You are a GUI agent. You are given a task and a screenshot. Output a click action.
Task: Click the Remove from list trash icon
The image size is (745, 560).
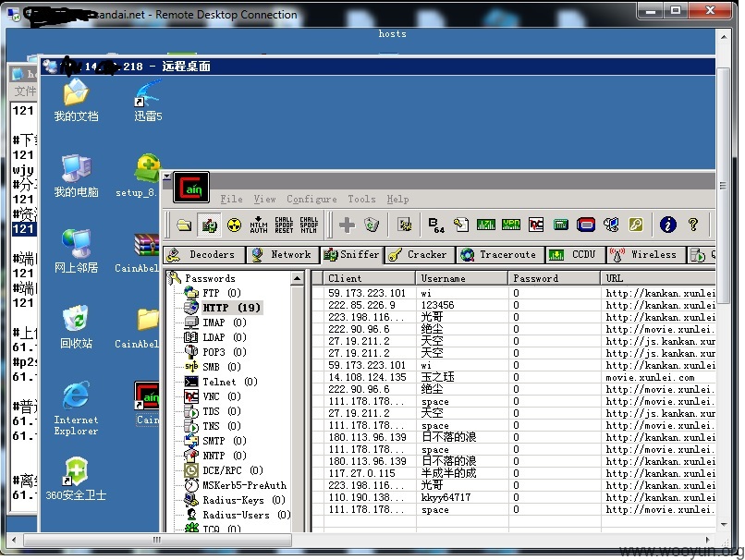(372, 225)
